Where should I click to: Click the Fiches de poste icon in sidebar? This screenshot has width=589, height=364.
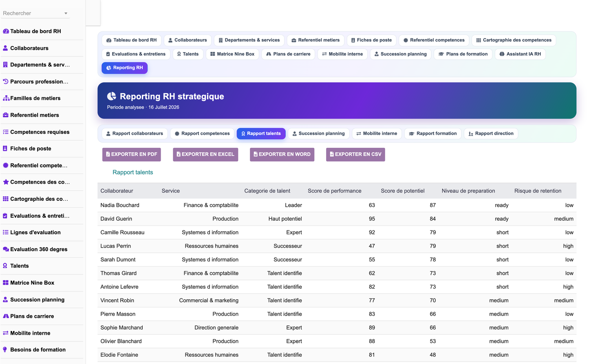(x=5, y=149)
